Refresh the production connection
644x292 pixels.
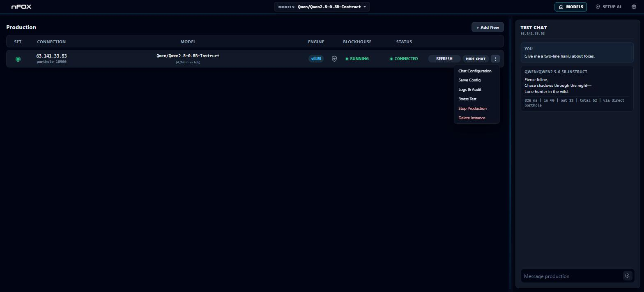click(x=444, y=59)
